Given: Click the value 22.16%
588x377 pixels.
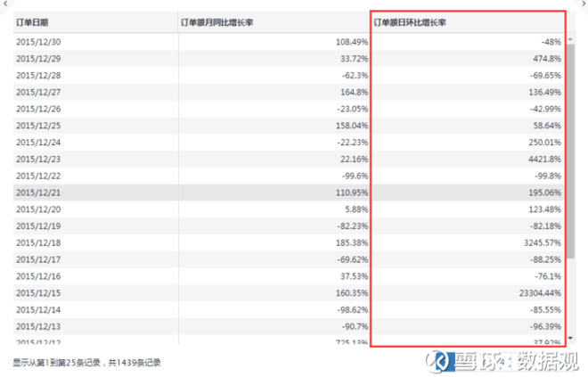Looking at the screenshot, I should click(354, 159).
